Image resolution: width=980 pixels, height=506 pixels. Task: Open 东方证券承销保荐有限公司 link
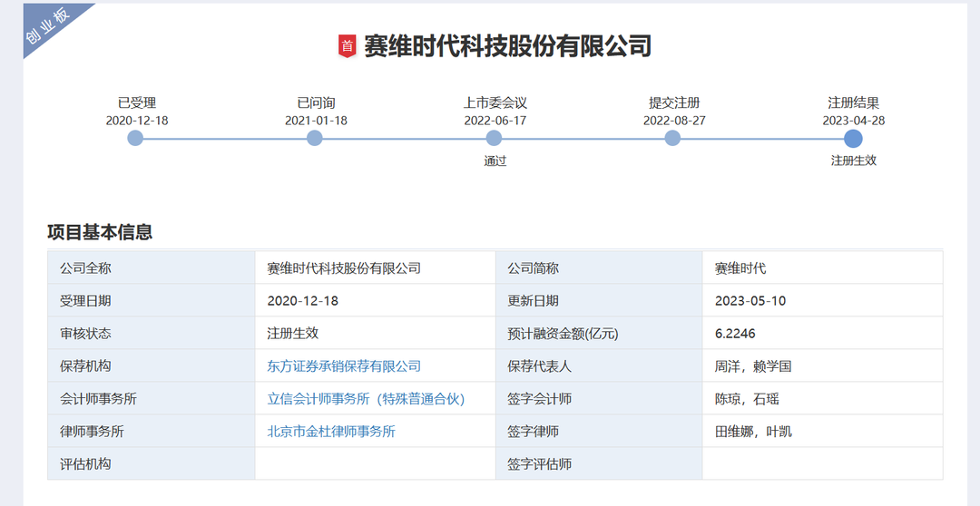(x=345, y=366)
